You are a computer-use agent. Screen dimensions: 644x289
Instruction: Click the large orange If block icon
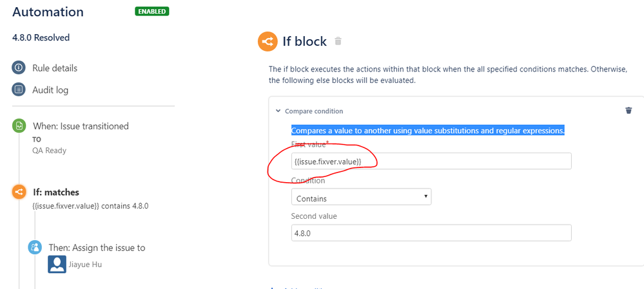[x=268, y=41]
